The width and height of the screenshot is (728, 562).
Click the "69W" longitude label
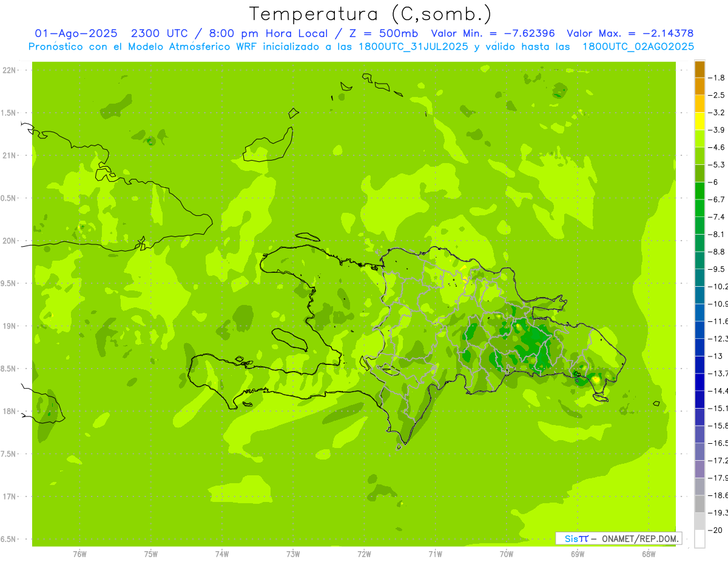click(x=578, y=554)
